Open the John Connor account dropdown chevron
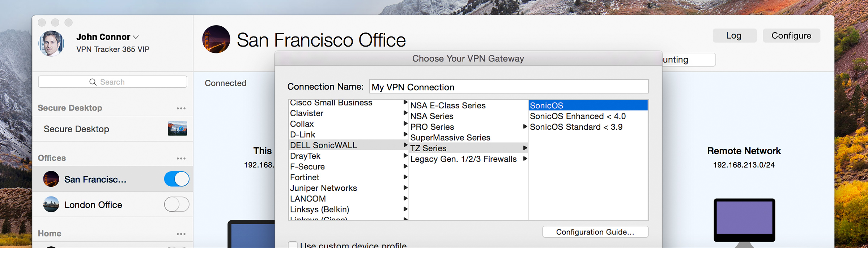The width and height of the screenshot is (868, 264). click(x=136, y=37)
